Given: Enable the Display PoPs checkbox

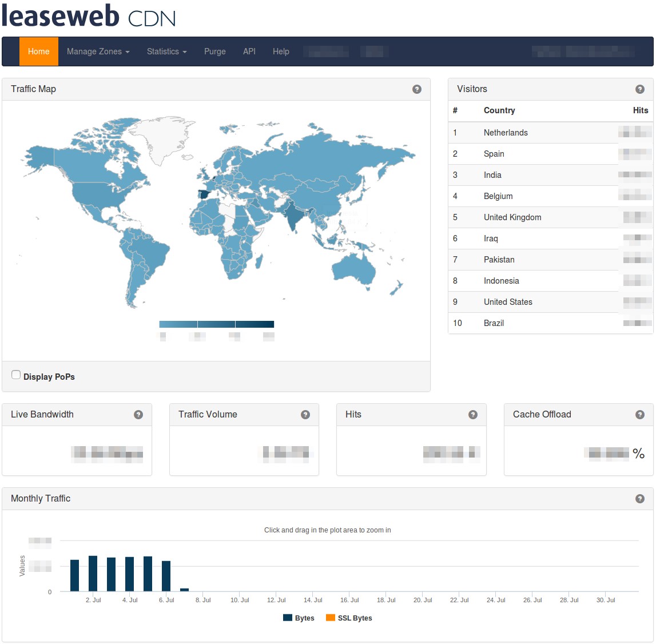Looking at the screenshot, I should (16, 375).
